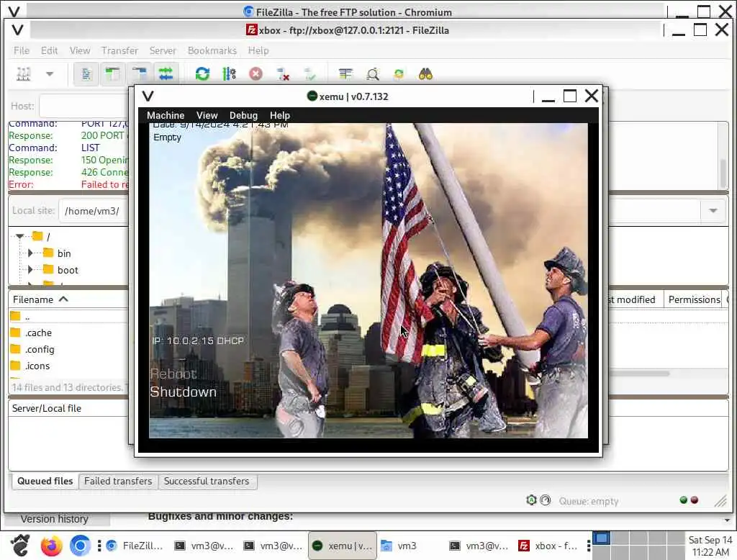Switch to the xbox FileZilla taskbar entry

549,546
